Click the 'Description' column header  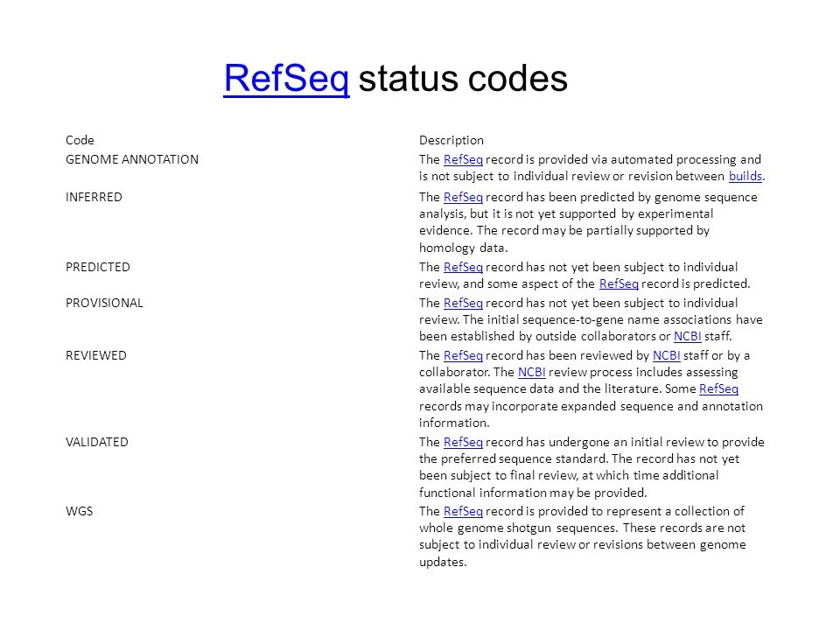(451, 140)
